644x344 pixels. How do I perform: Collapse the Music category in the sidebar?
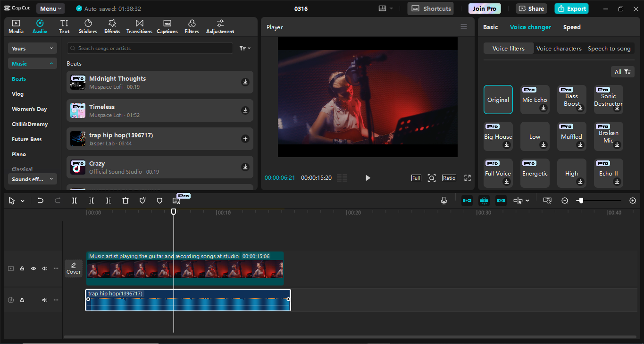(32, 63)
